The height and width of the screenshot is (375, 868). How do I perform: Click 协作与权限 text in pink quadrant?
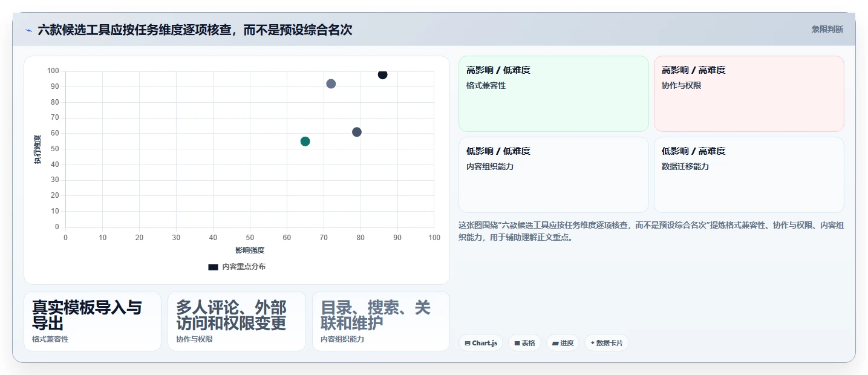(x=681, y=85)
